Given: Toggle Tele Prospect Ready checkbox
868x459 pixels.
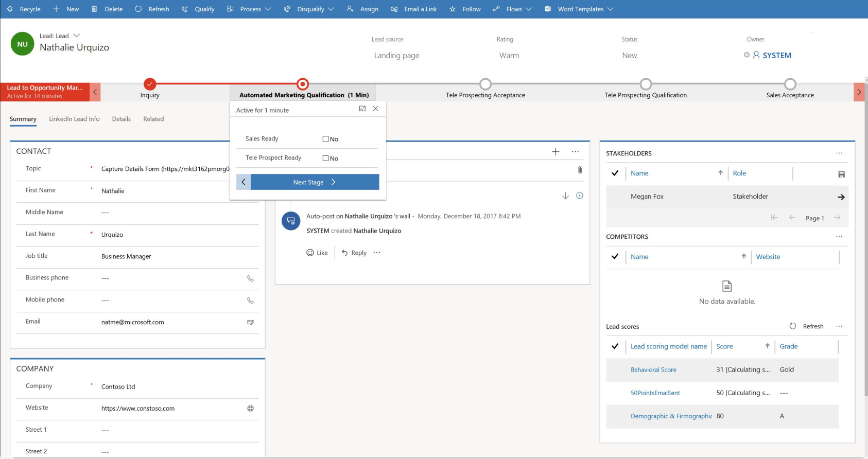Looking at the screenshot, I should point(325,158).
